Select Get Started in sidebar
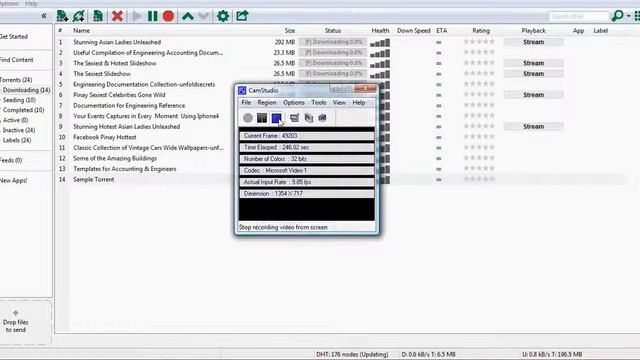The image size is (640, 360). tap(14, 36)
